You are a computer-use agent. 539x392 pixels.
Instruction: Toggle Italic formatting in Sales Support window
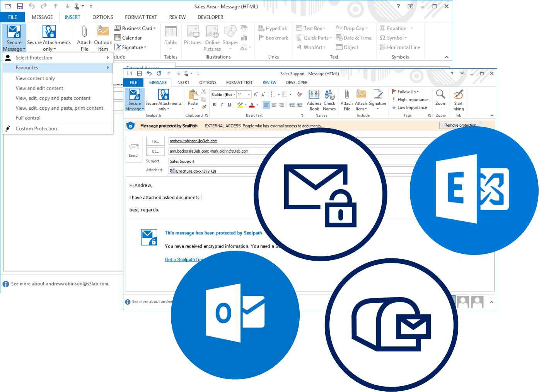[x=222, y=105]
